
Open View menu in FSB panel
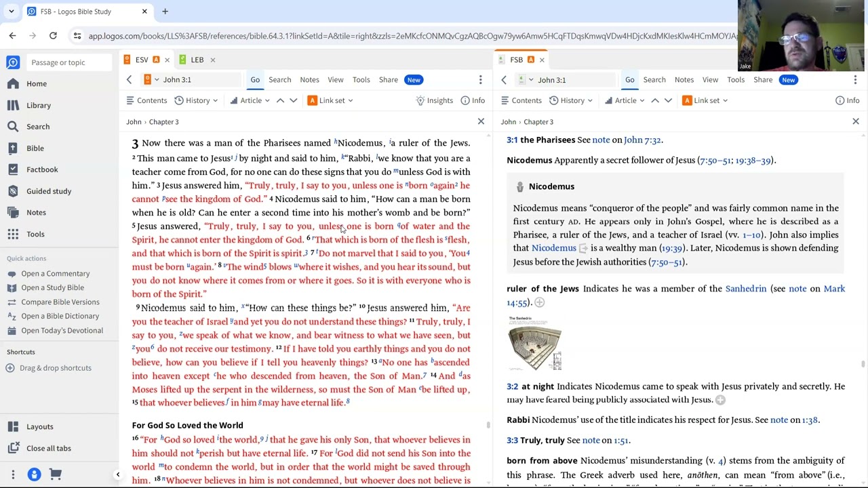click(710, 80)
